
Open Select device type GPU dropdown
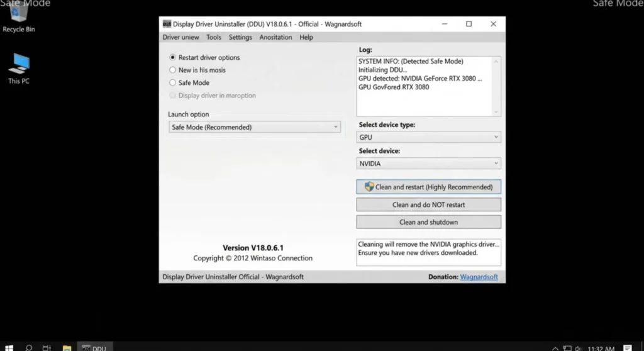coord(428,137)
